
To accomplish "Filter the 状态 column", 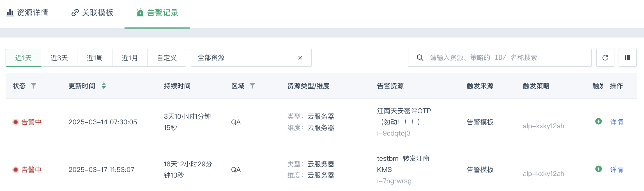I will tap(34, 86).
